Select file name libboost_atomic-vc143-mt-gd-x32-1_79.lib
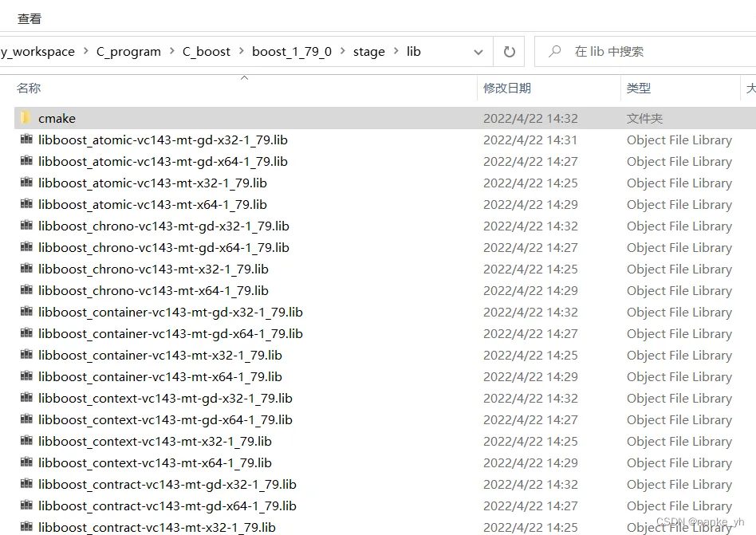756x535 pixels. pyautogui.click(x=163, y=140)
